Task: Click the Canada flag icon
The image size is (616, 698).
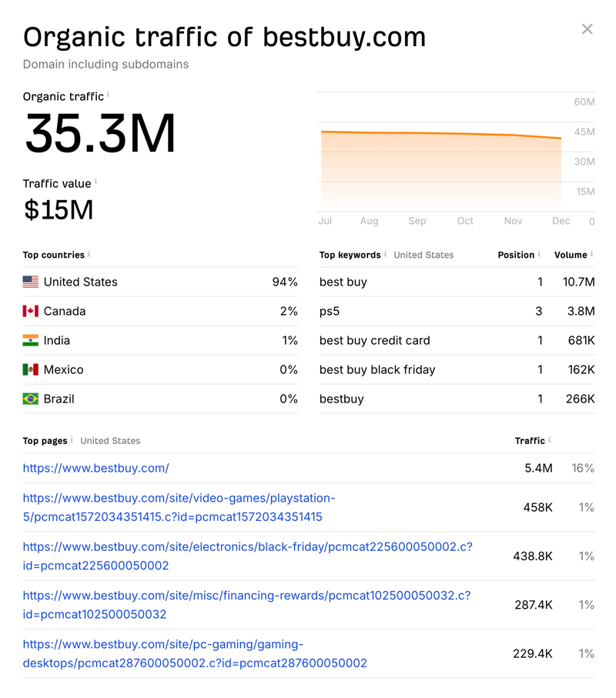Action: pos(31,311)
